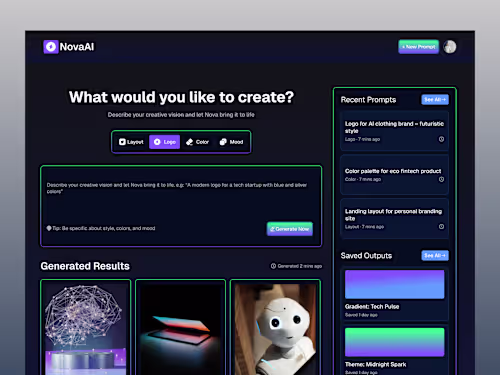This screenshot has width=500, height=375.
Task: Switch to the Color tab
Action: (x=197, y=142)
